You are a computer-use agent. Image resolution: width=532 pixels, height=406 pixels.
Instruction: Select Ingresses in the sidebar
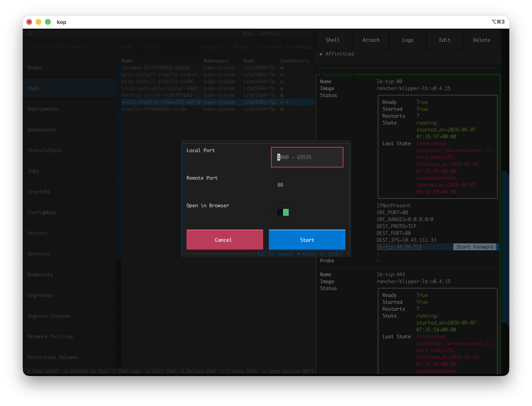70,295
